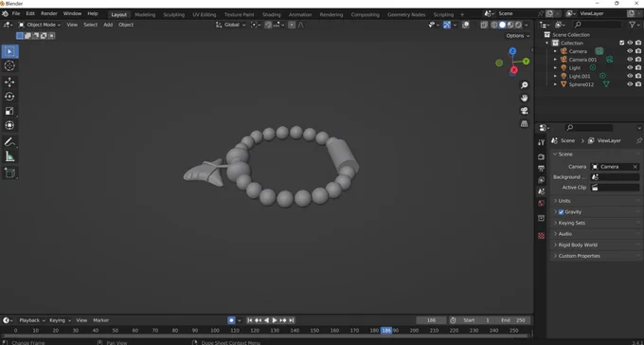The height and width of the screenshot is (345, 644).
Task: Select the Select Box tool
Action: coord(9,51)
